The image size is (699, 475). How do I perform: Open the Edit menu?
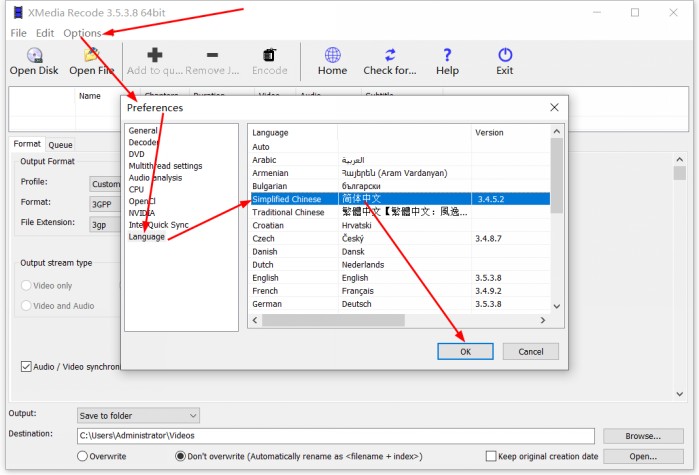tap(45, 33)
